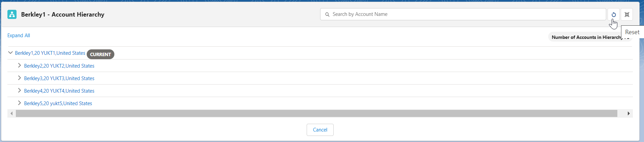Expand the Berkley3 tree row
Screen dimensions: 644x142
click(x=20, y=78)
